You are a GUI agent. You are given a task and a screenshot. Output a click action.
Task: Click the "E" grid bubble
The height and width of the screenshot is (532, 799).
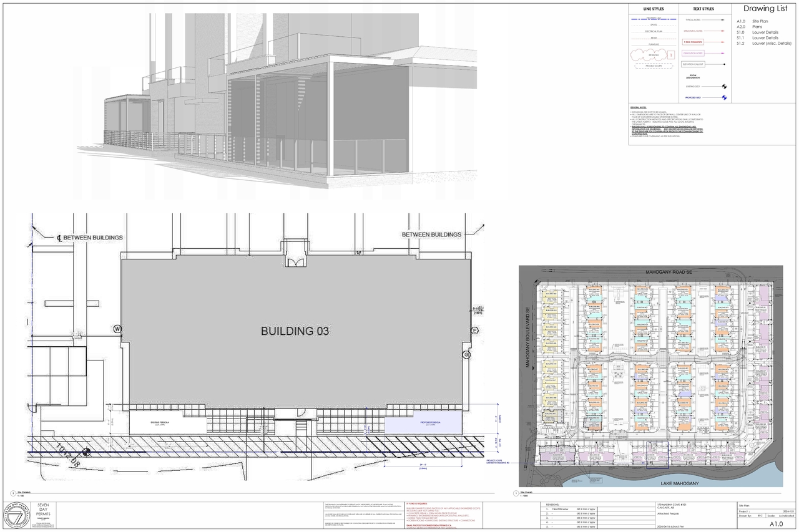(474, 331)
